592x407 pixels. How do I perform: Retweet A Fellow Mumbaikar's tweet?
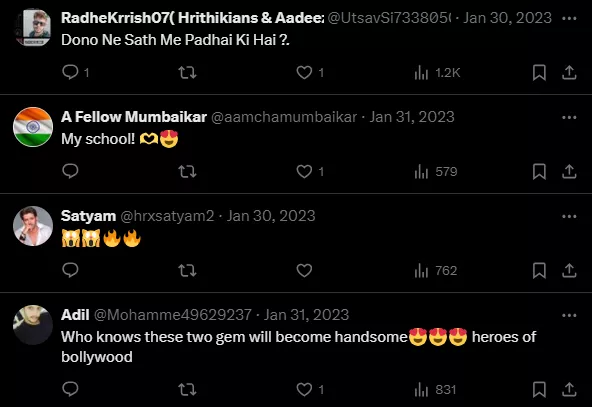point(187,171)
